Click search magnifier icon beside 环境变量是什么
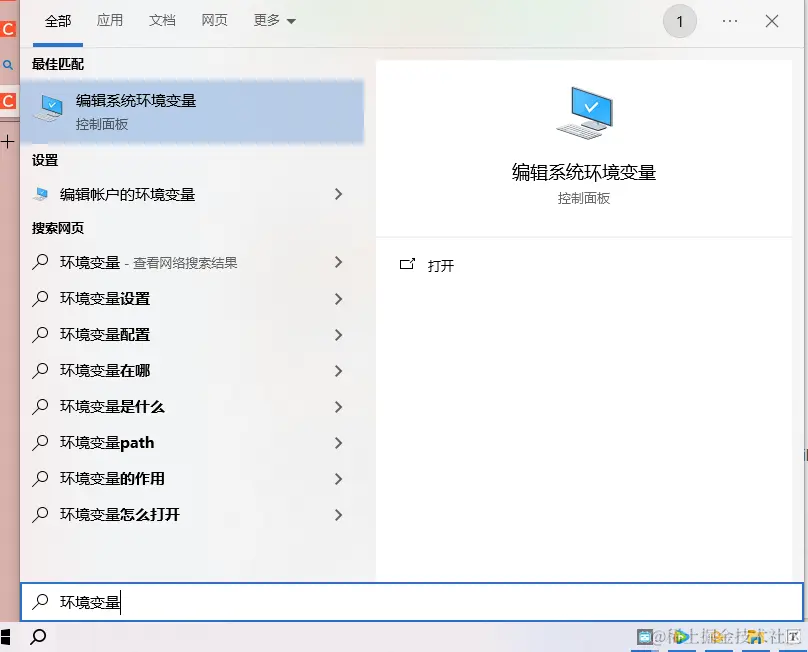The image size is (808, 652). coord(40,407)
